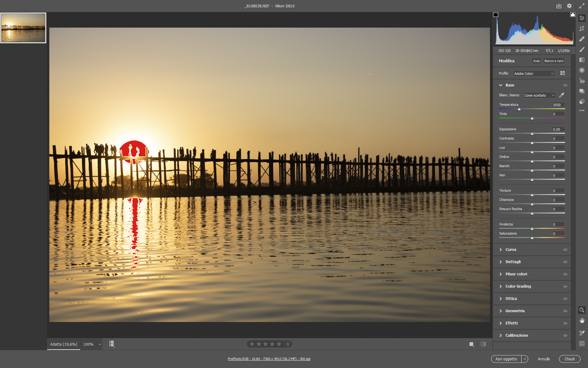The image size is (588, 368).
Task: Click the Auto adjustment button
Action: point(537,61)
